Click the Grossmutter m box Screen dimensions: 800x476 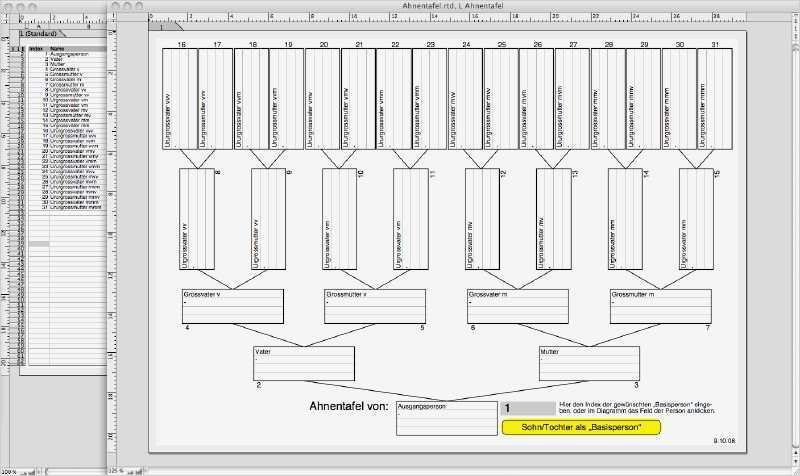click(x=661, y=307)
